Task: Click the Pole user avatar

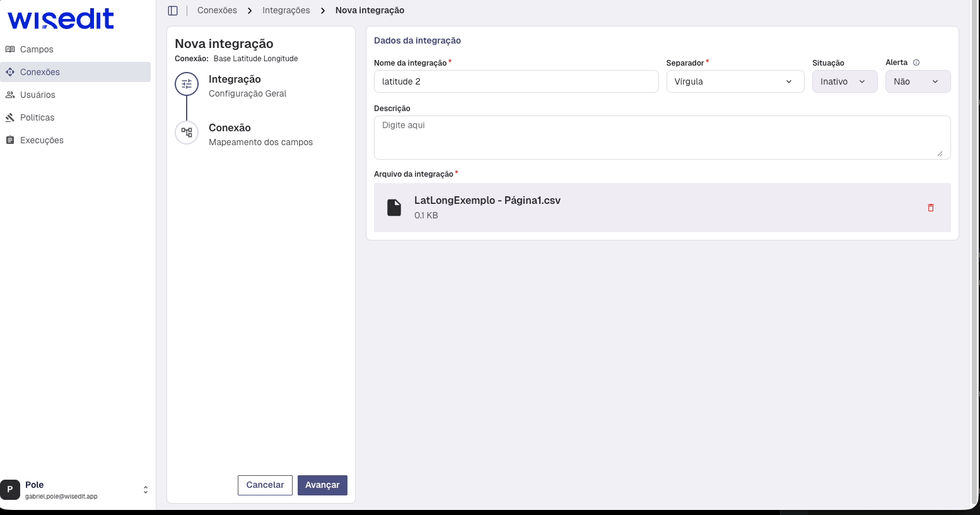Action: (10, 490)
